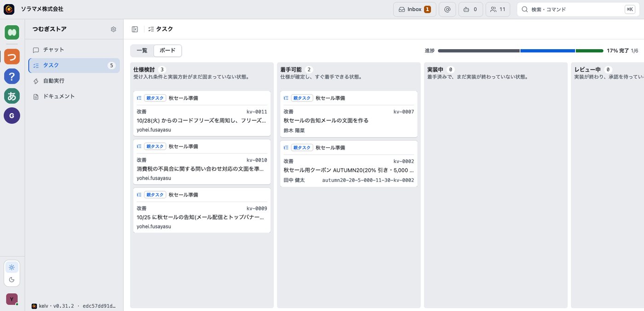Open チャット in the sidebar

pos(74,50)
